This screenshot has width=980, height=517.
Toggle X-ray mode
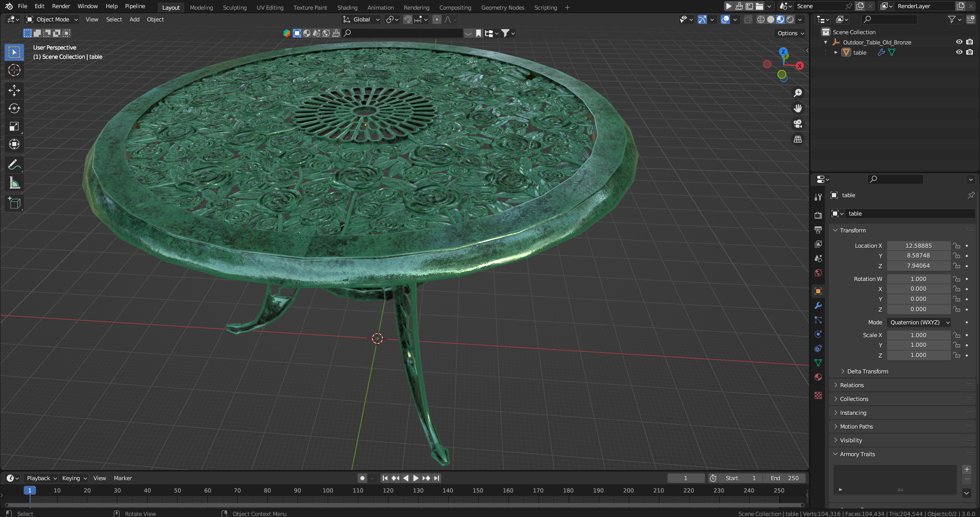[x=748, y=19]
